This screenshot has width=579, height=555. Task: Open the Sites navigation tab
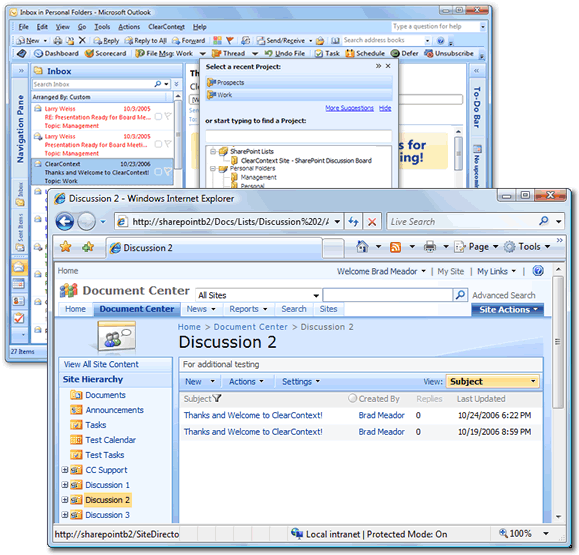click(328, 309)
